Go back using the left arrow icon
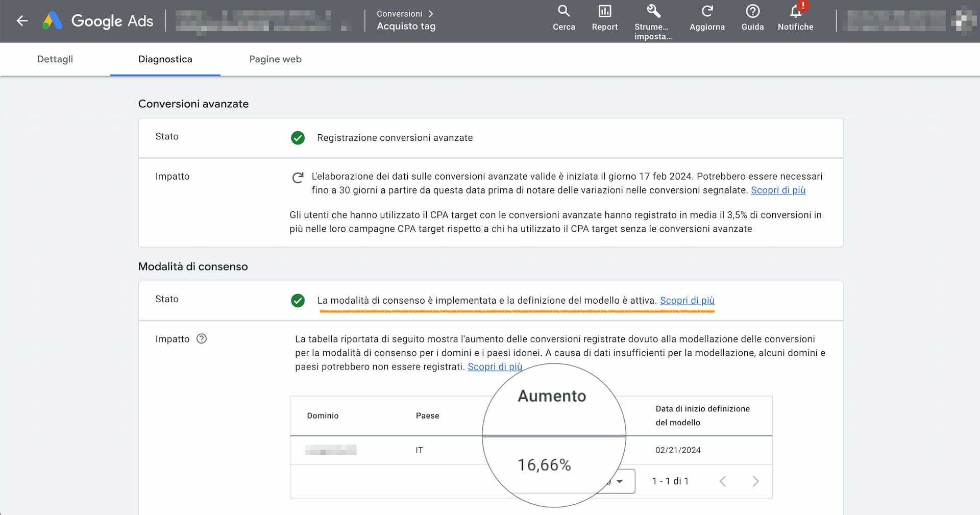 click(21, 20)
